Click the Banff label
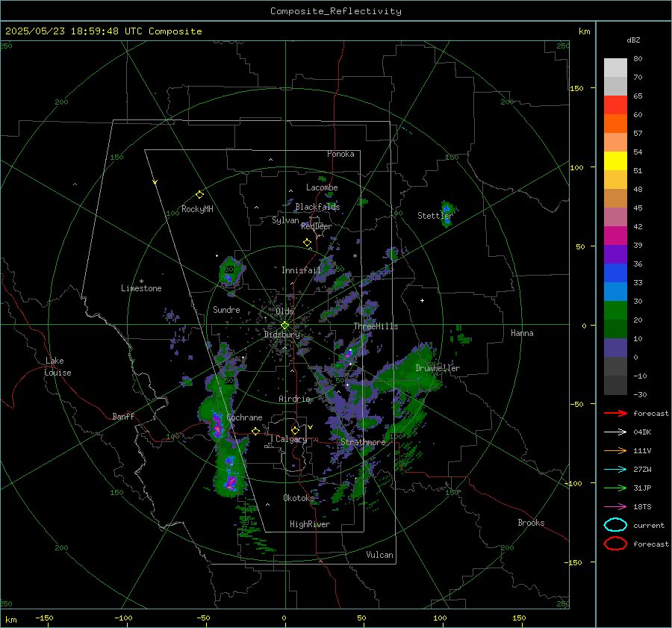672x628 pixels. (123, 416)
